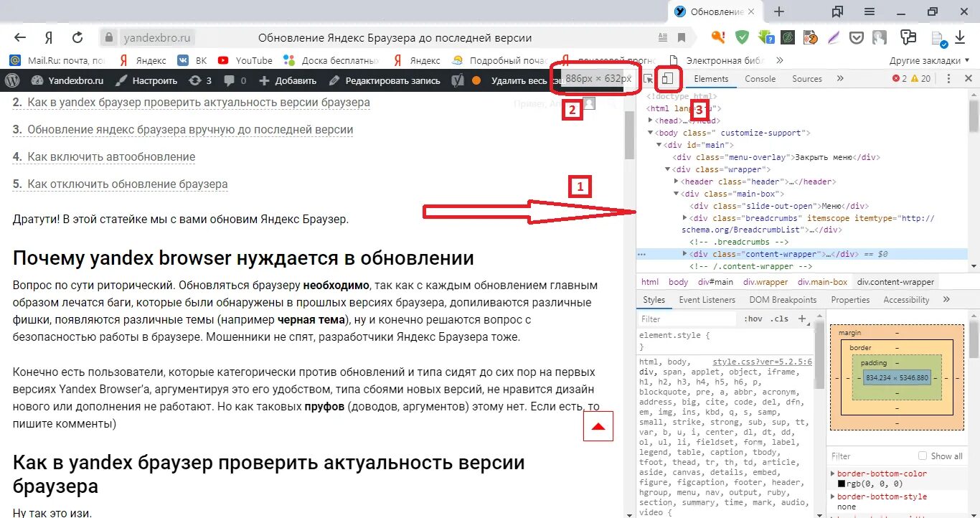Select the Elements tab

(711, 79)
